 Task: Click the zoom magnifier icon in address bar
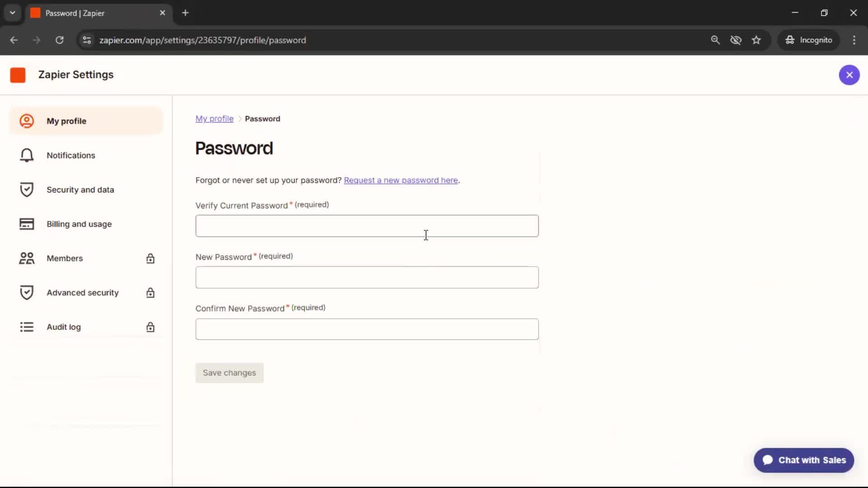[x=715, y=40]
